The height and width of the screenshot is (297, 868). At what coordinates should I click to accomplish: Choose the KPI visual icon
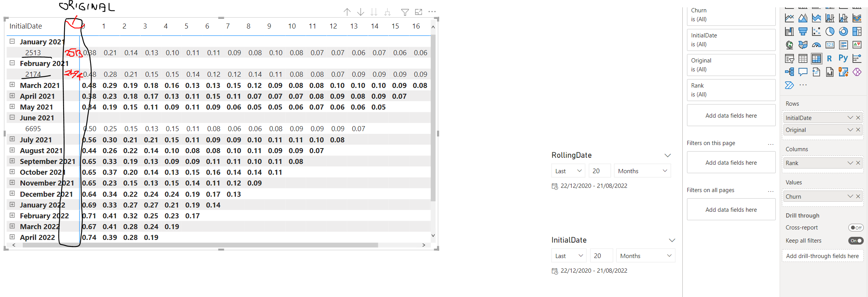coord(857,45)
